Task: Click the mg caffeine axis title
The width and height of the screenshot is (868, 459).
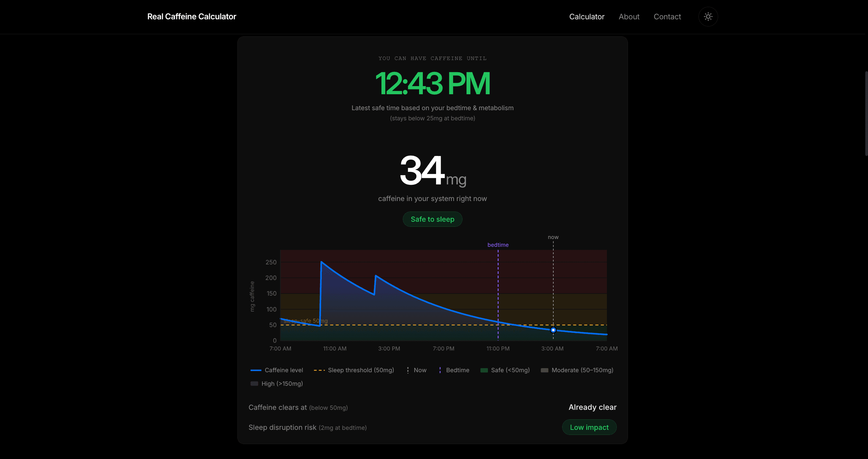Action: click(x=252, y=296)
